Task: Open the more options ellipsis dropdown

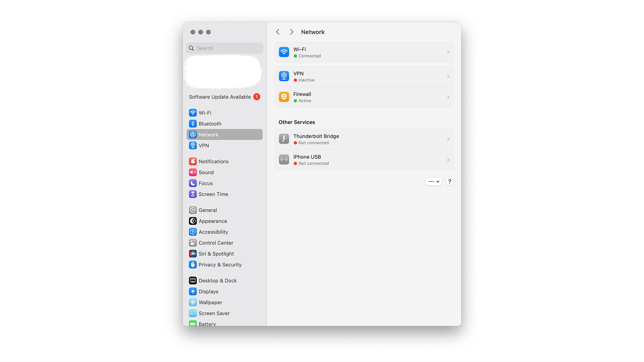Action: pyautogui.click(x=433, y=181)
